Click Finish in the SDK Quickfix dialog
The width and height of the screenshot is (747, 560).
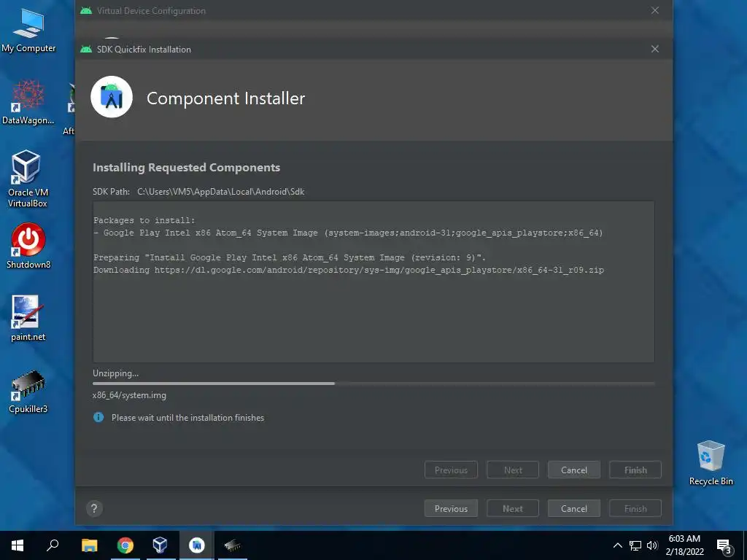click(x=635, y=470)
